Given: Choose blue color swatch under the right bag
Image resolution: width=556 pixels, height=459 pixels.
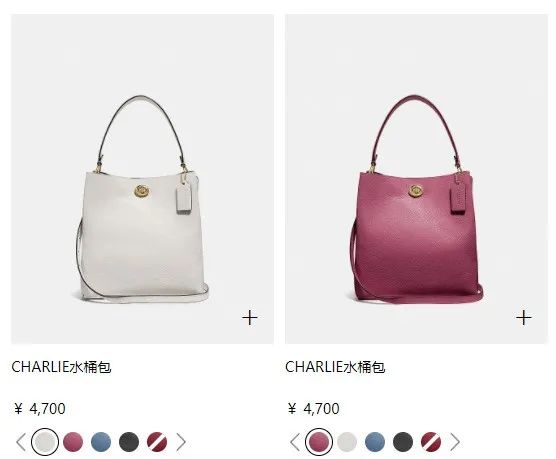Looking at the screenshot, I should click(375, 442).
